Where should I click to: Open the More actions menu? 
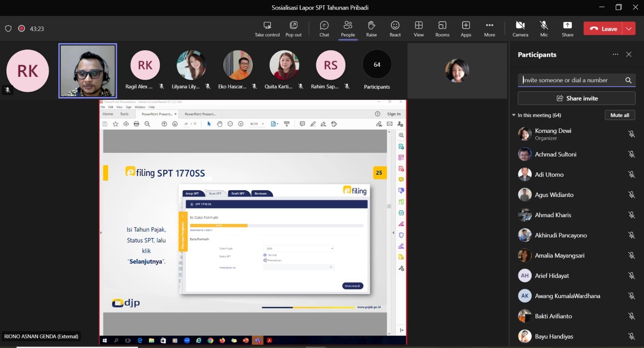click(489, 29)
